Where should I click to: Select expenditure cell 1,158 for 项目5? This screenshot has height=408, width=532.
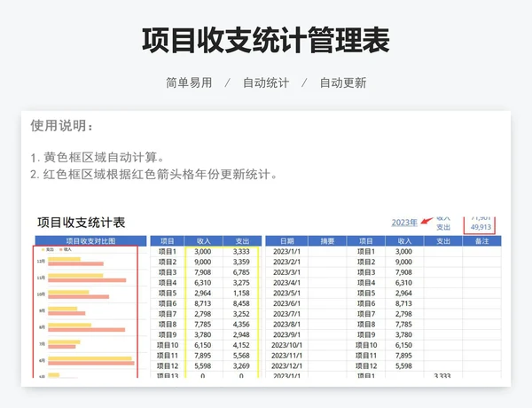pyautogui.click(x=241, y=294)
